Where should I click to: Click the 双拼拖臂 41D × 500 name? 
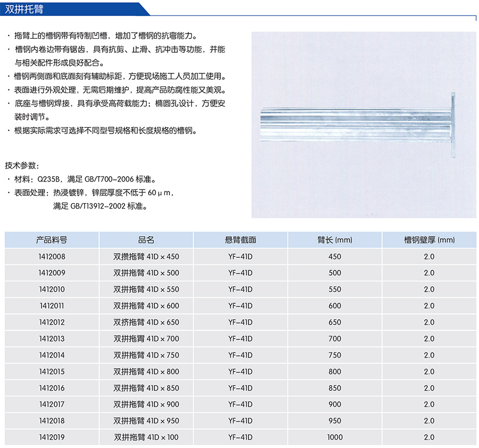point(146,273)
